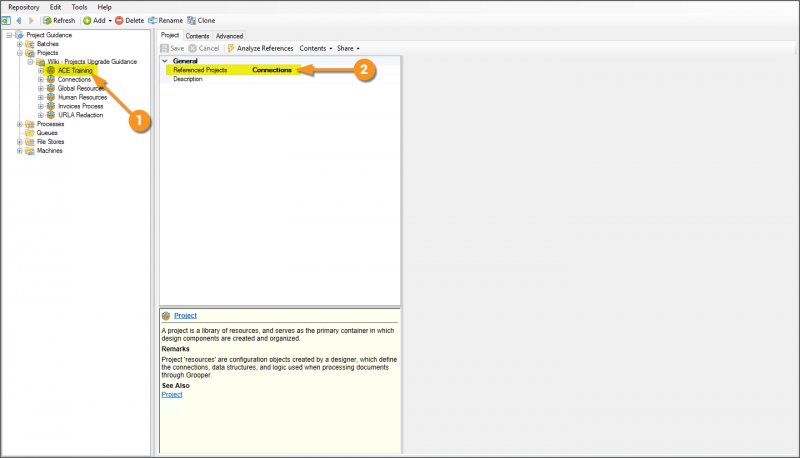Delete the selected node

coord(130,20)
